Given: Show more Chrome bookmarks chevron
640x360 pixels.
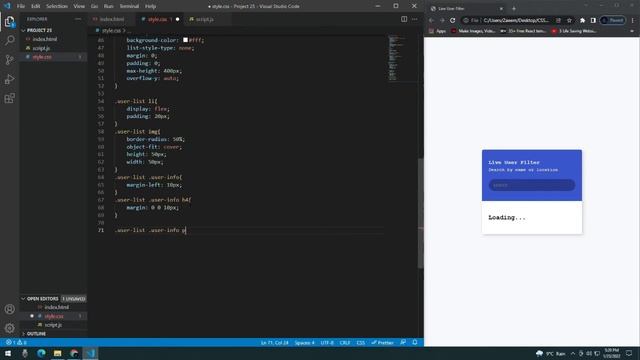Looking at the screenshot, I should point(632,31).
